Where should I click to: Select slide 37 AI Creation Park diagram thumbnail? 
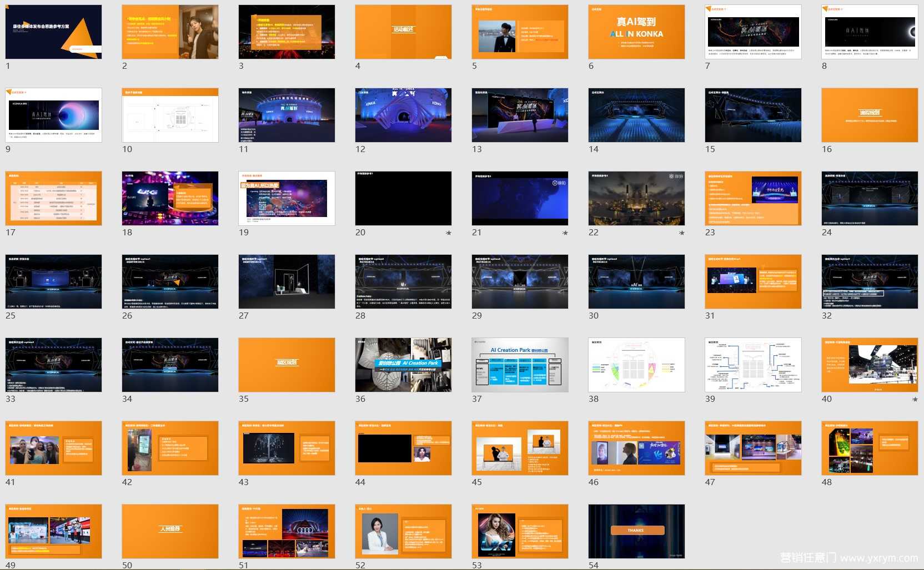click(520, 365)
